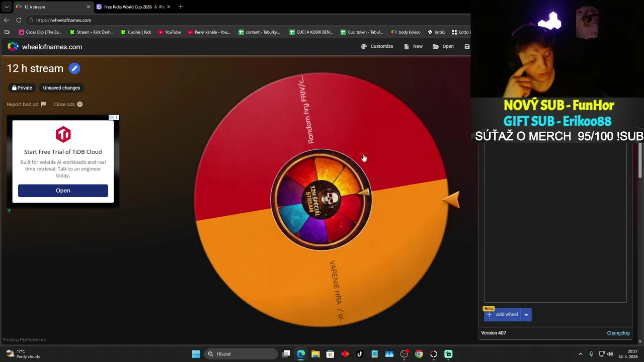Open content - Tabuľky bookmark
644x362 pixels.
coord(259,32)
